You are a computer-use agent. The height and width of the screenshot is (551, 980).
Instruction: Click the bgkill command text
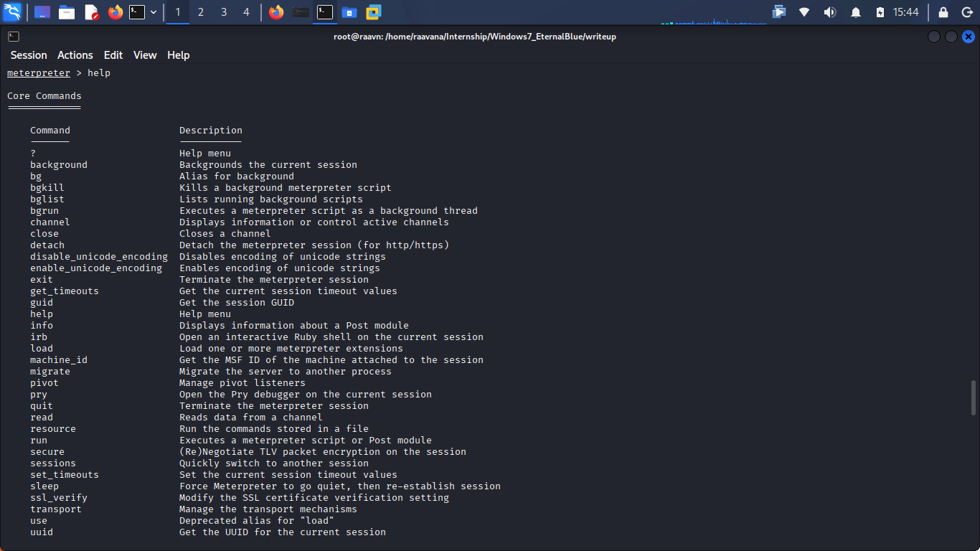point(47,188)
